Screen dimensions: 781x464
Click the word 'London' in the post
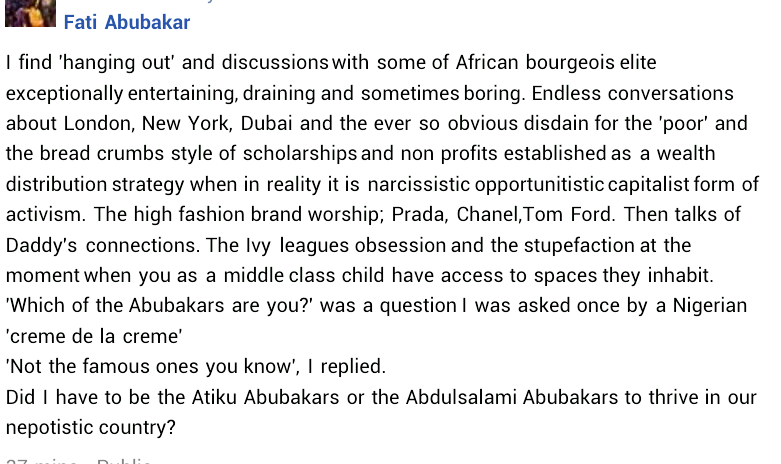click(99, 123)
